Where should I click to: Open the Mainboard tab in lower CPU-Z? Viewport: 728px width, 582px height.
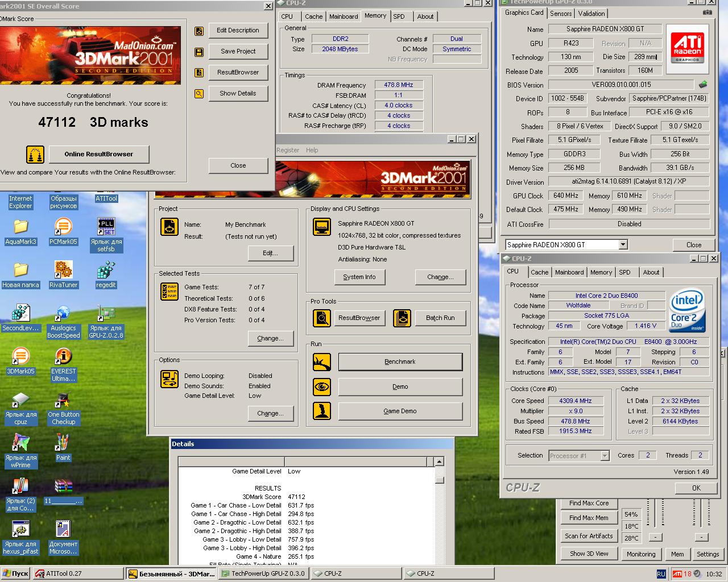pos(569,272)
